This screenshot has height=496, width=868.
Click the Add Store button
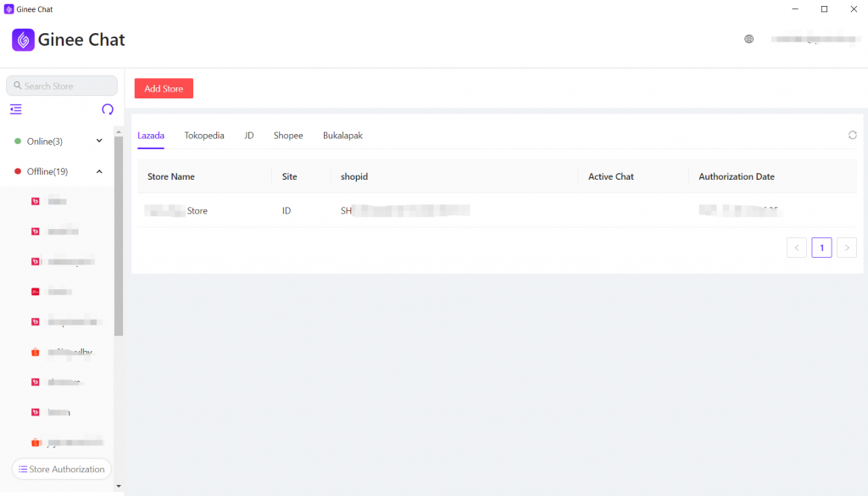click(164, 88)
